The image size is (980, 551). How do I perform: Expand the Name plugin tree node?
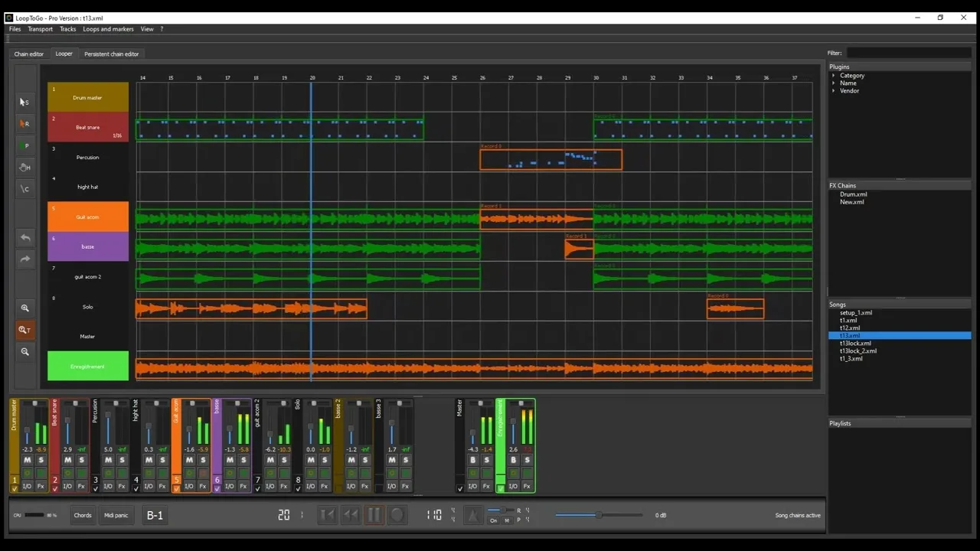click(x=834, y=83)
